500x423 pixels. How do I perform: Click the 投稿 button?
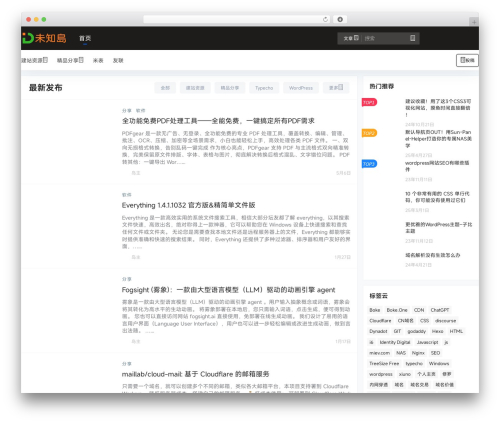tap(467, 60)
